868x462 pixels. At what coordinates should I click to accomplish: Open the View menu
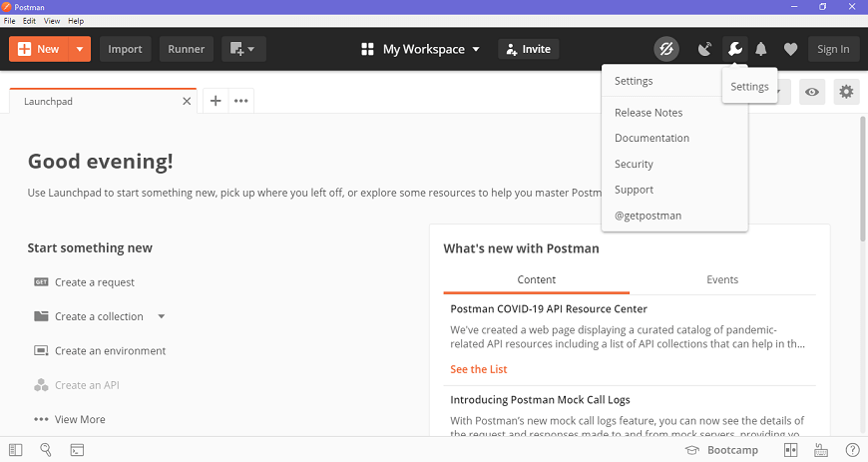click(52, 21)
